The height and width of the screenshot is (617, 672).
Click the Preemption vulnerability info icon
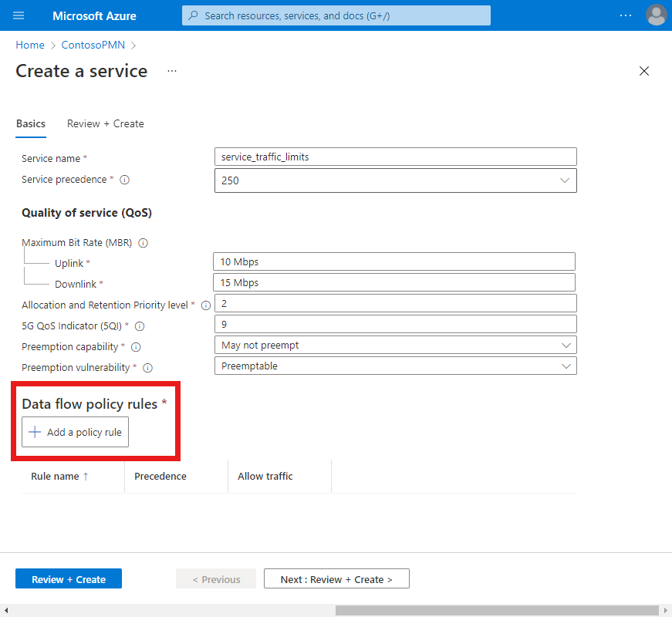pyautogui.click(x=147, y=368)
